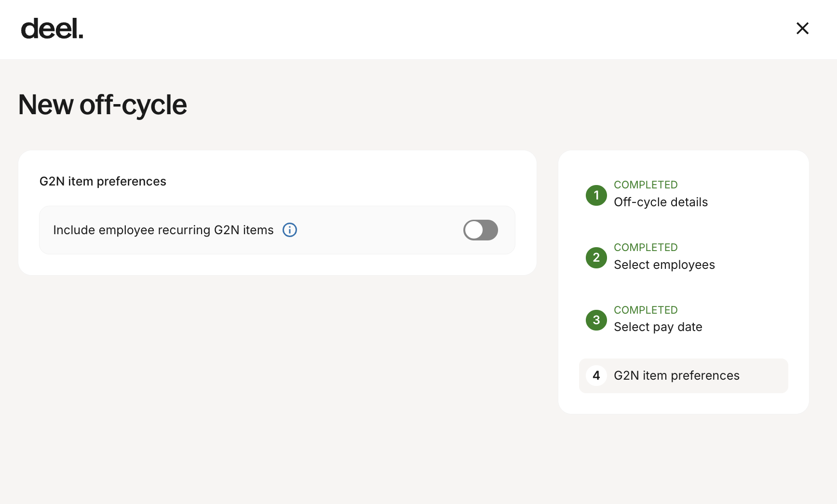The width and height of the screenshot is (837, 504).
Task: Select G2N item preferences step in sidebar
Action: click(x=676, y=376)
